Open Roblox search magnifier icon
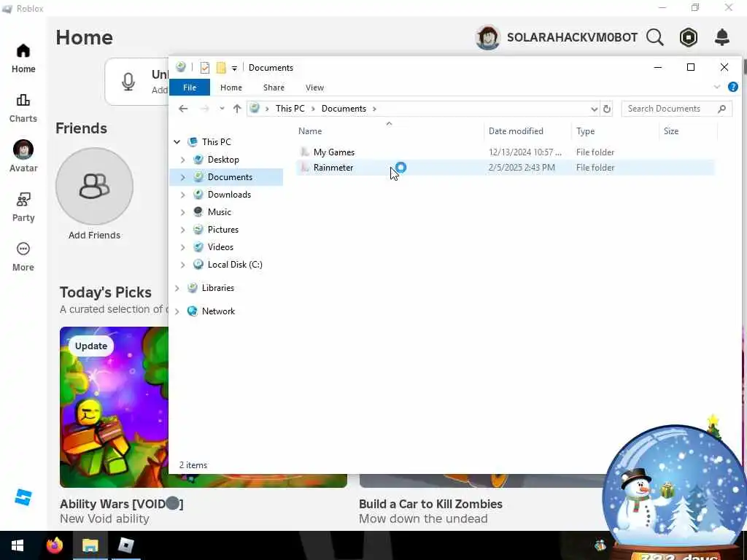This screenshot has height=560, width=747. point(655,37)
